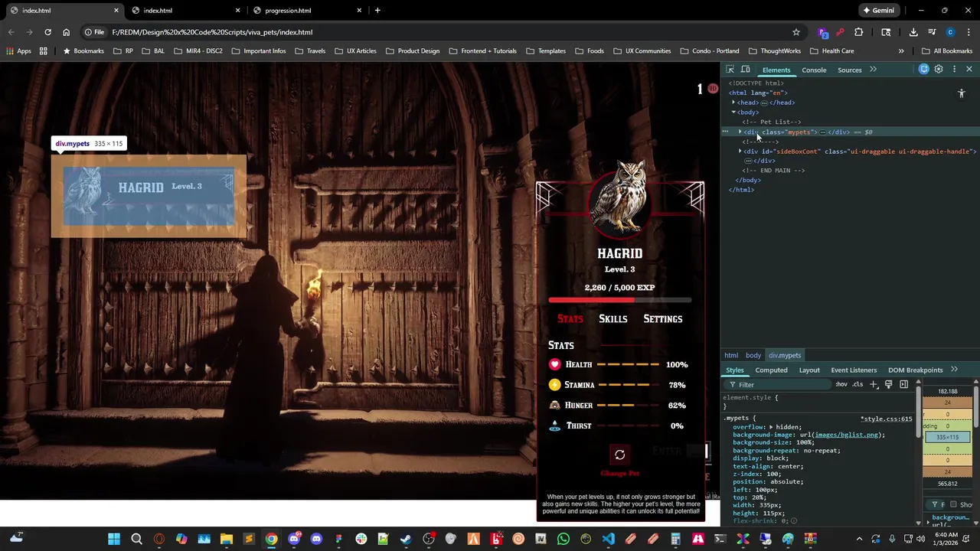This screenshot has height=551, width=980.
Task: Select the Hagrid pet card in pet list
Action: [x=149, y=197]
